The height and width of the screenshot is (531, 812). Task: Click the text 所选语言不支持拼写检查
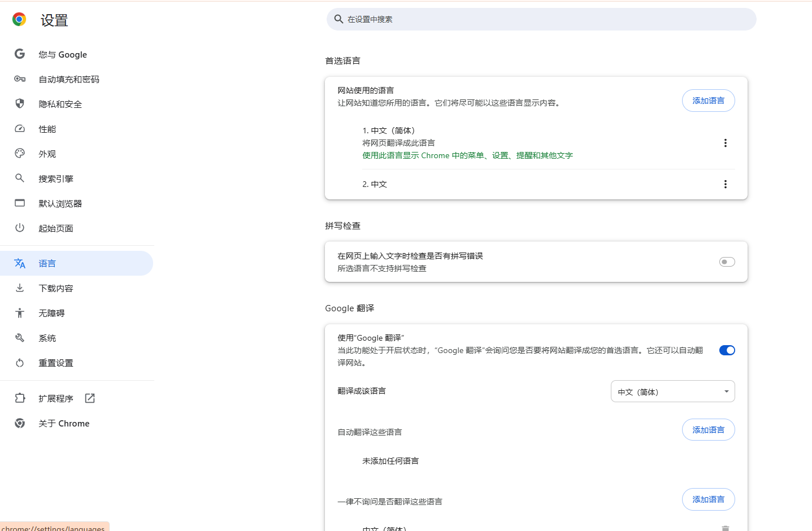coord(382,268)
